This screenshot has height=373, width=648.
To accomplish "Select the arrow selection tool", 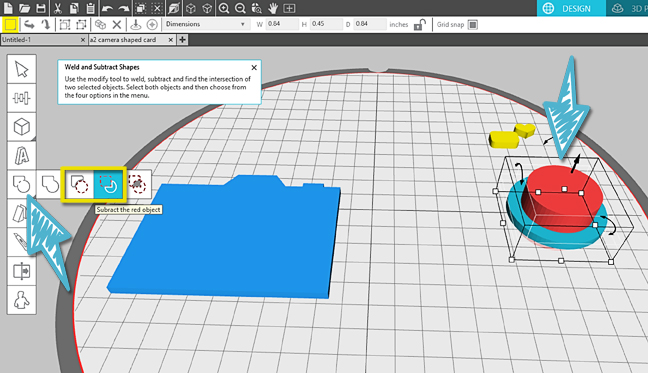I will 21,69.
